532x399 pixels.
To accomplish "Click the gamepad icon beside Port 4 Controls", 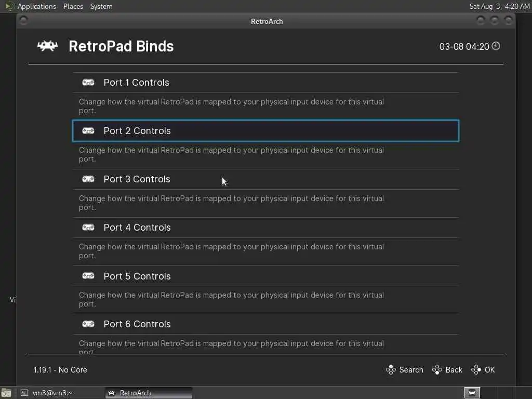I will tap(88, 228).
